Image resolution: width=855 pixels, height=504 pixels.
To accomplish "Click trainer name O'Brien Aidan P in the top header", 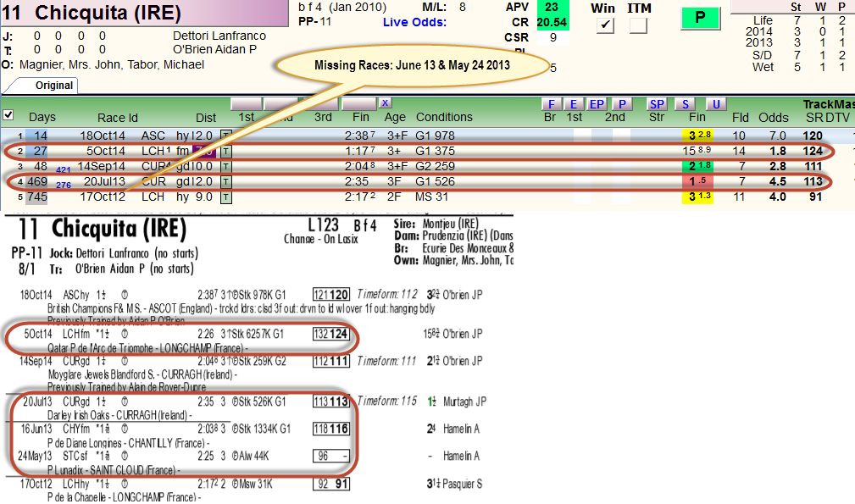I will [215, 50].
